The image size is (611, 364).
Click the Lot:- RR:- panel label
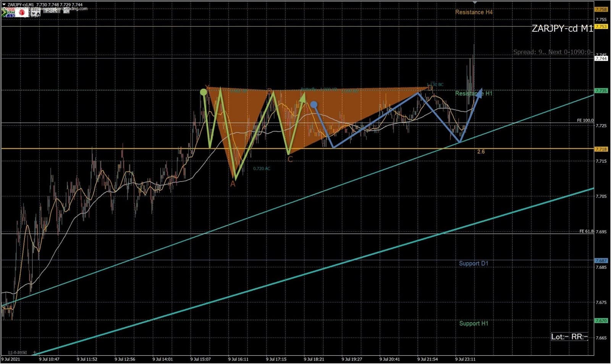click(569, 336)
